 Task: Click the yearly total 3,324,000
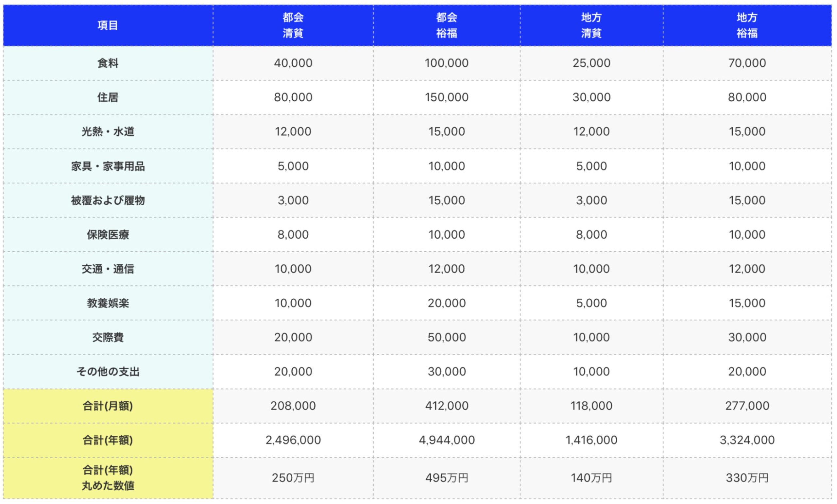[747, 440]
